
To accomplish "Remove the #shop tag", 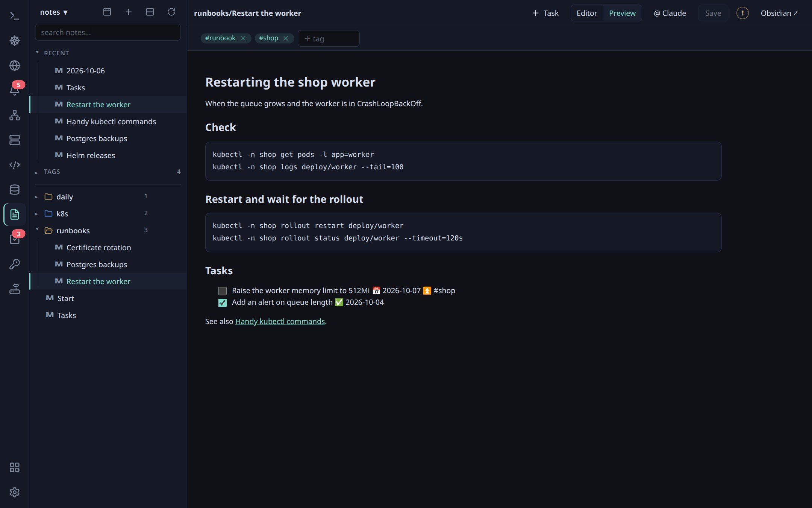I will 286,38.
